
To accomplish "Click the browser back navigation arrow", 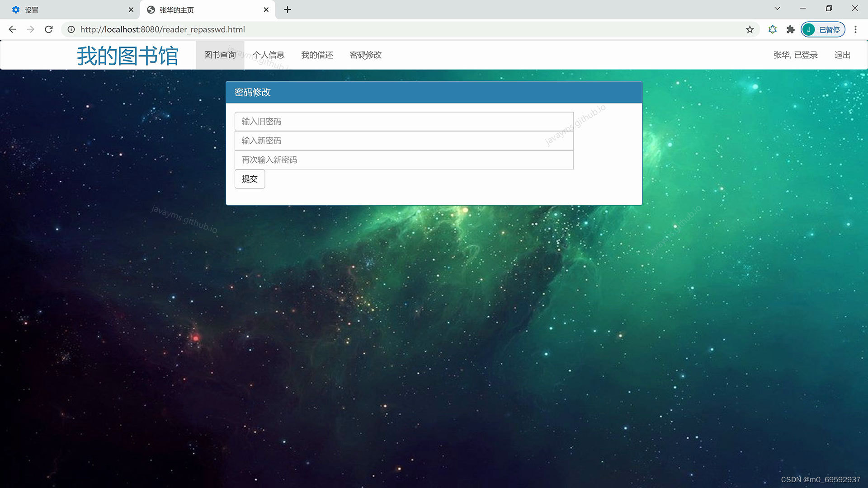I will click(x=12, y=29).
